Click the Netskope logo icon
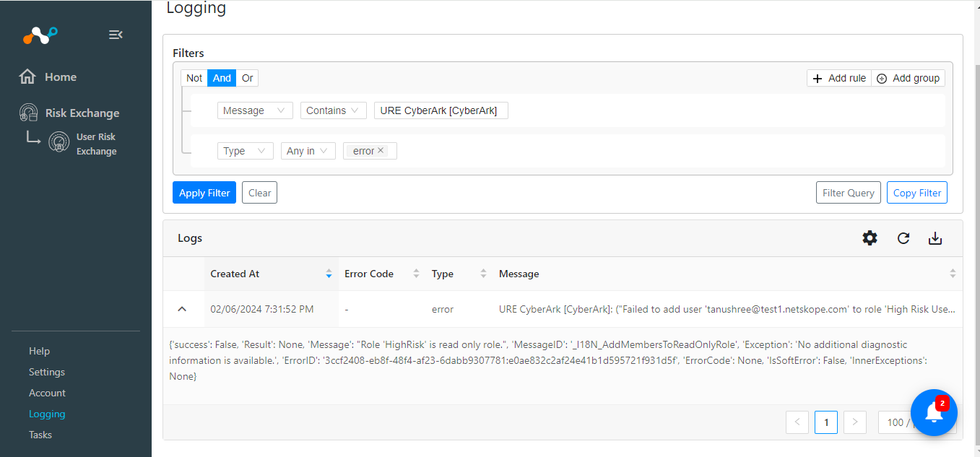This screenshot has width=980, height=457. coord(40,34)
